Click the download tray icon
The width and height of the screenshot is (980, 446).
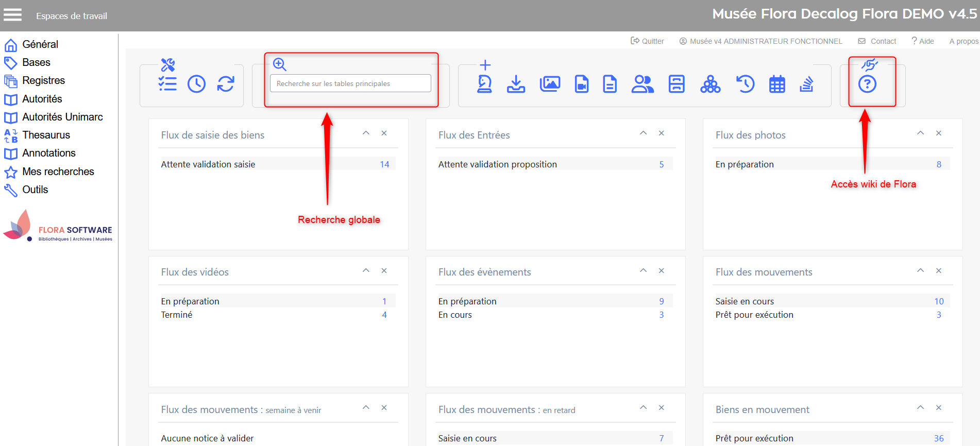tap(516, 83)
